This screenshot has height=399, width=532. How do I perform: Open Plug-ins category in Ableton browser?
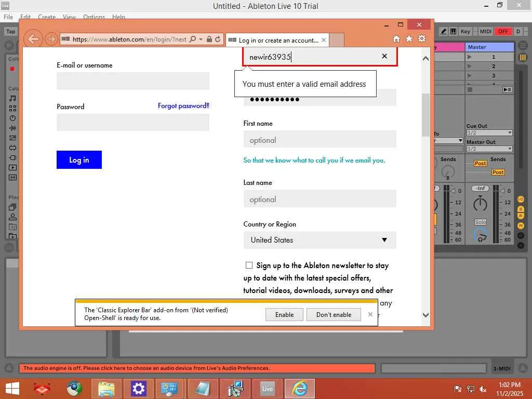pos(12,157)
